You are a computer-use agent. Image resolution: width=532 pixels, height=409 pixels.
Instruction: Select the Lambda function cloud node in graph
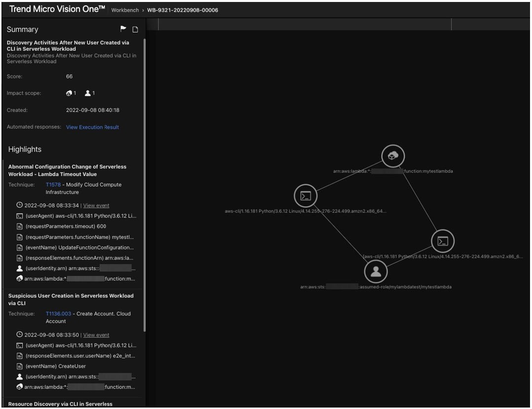[x=393, y=156]
